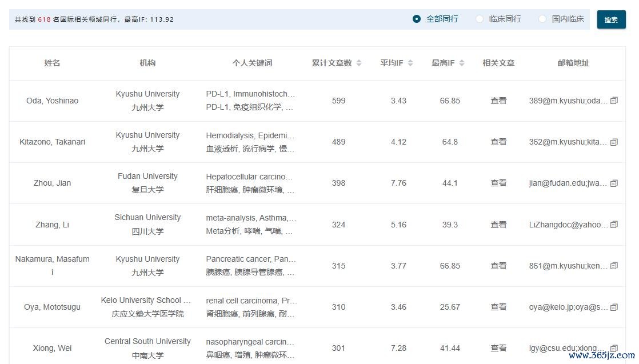Click the 邮箱地址 column header
The height and width of the screenshot is (364, 639).
point(573,63)
